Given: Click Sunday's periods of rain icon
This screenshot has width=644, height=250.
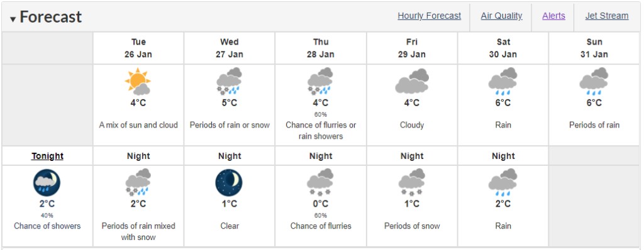Looking at the screenshot, I should (x=594, y=81).
